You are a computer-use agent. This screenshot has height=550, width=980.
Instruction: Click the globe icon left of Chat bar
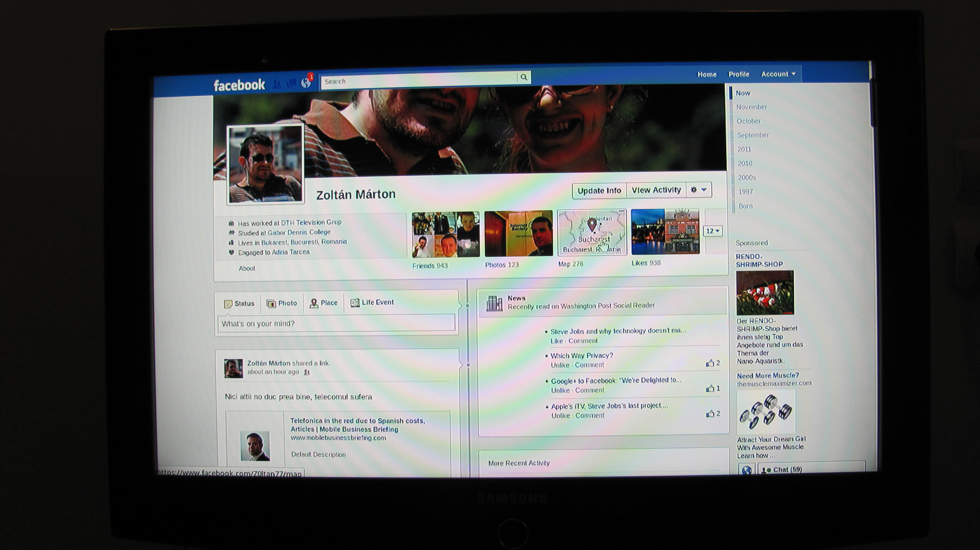click(x=746, y=470)
